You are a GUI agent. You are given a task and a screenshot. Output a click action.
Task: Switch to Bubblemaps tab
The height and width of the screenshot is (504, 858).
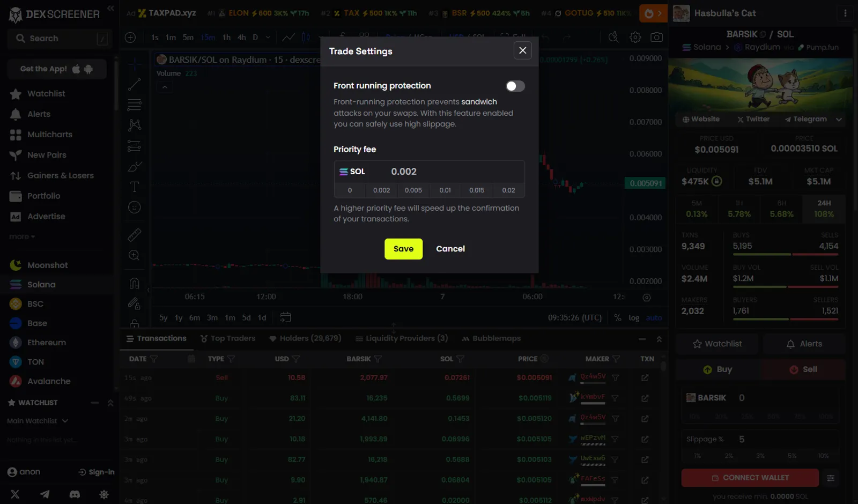pos(491,338)
